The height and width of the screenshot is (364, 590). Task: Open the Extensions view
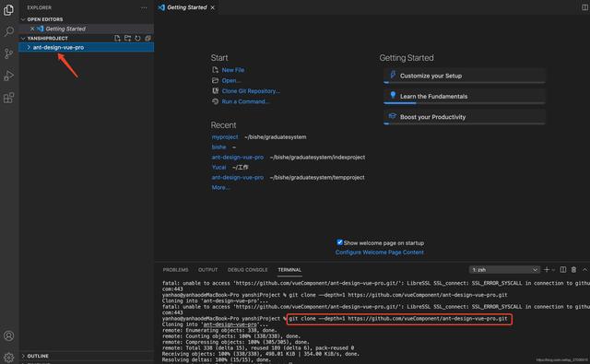coord(8,98)
